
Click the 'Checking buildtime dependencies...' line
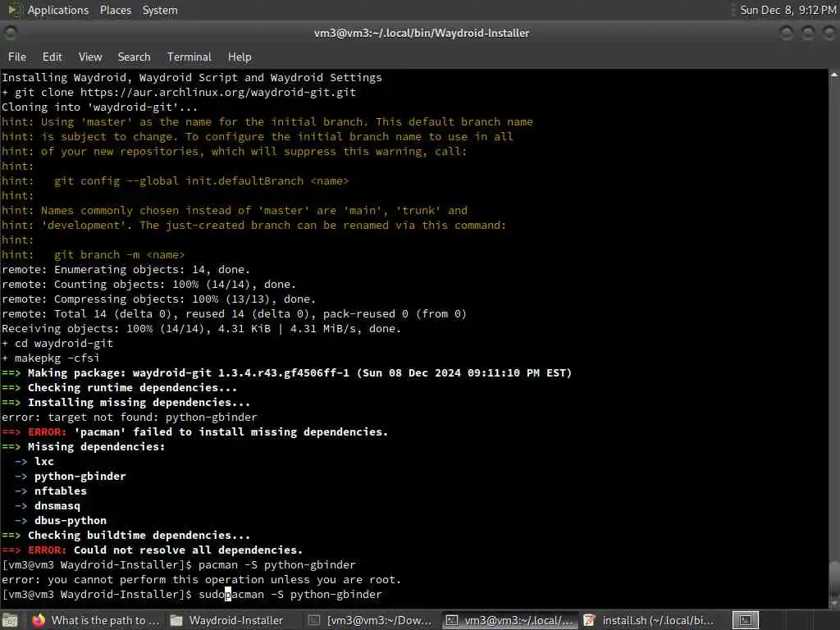pos(126,535)
